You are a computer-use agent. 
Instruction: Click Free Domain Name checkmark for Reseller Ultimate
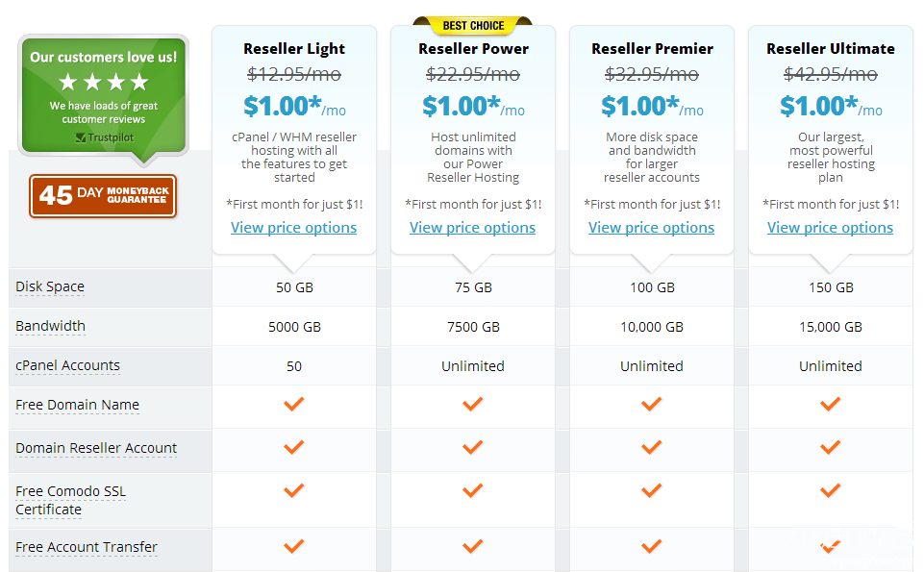tap(831, 404)
